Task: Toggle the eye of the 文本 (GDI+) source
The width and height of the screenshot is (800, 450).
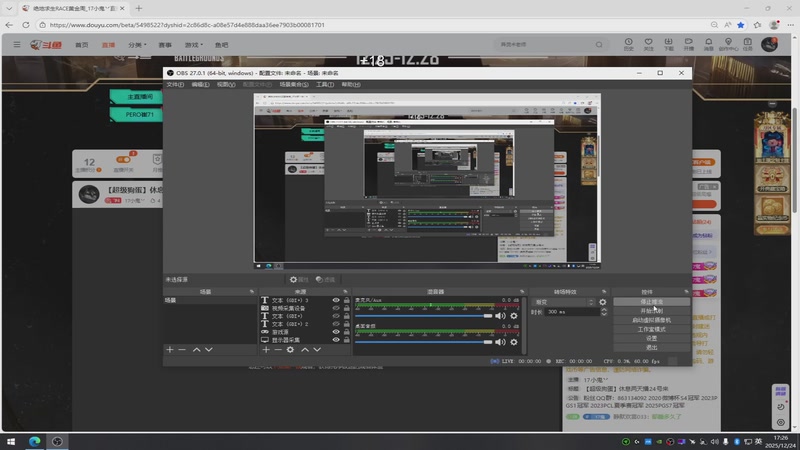Action: click(336, 316)
